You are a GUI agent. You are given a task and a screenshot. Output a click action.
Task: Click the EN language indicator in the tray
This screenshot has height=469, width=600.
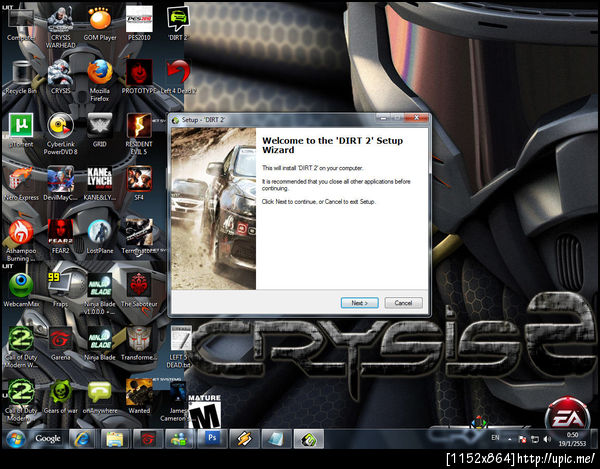click(x=495, y=438)
